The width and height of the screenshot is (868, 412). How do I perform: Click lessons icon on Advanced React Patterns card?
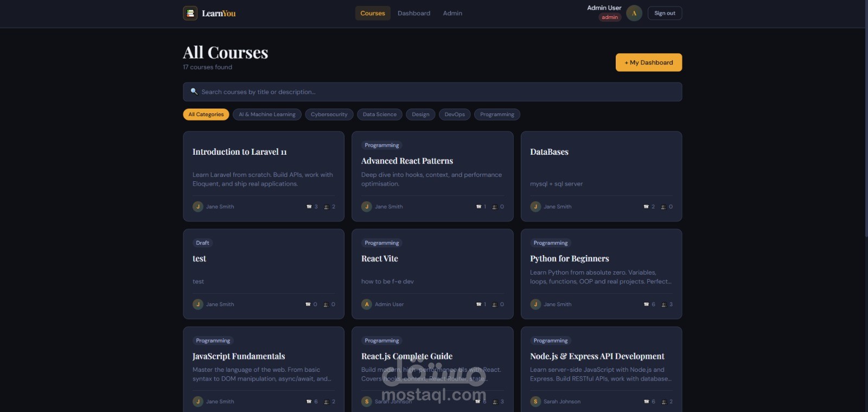click(x=478, y=206)
